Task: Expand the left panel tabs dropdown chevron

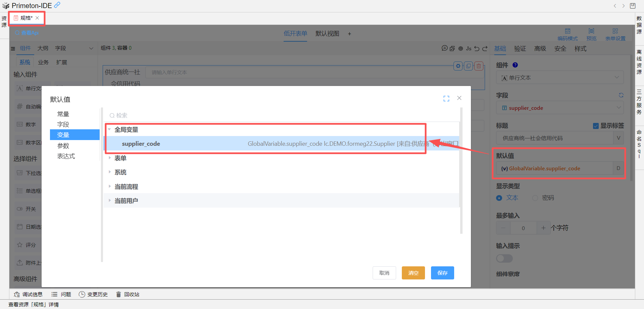Action: [91, 48]
